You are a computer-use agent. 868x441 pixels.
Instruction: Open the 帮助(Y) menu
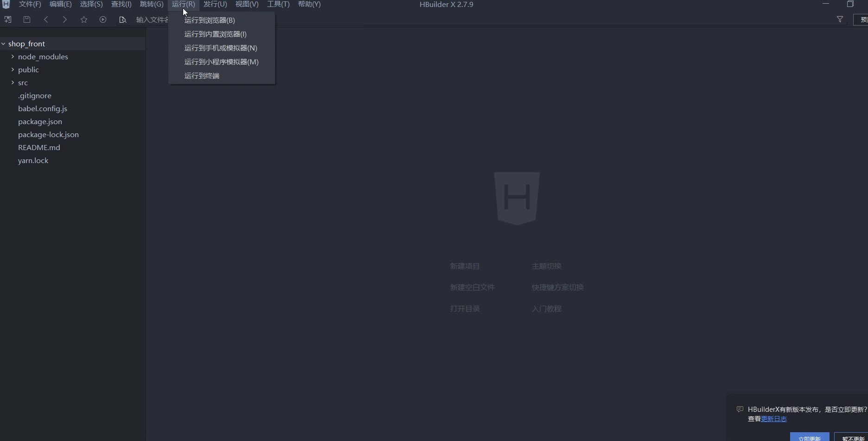coord(309,4)
